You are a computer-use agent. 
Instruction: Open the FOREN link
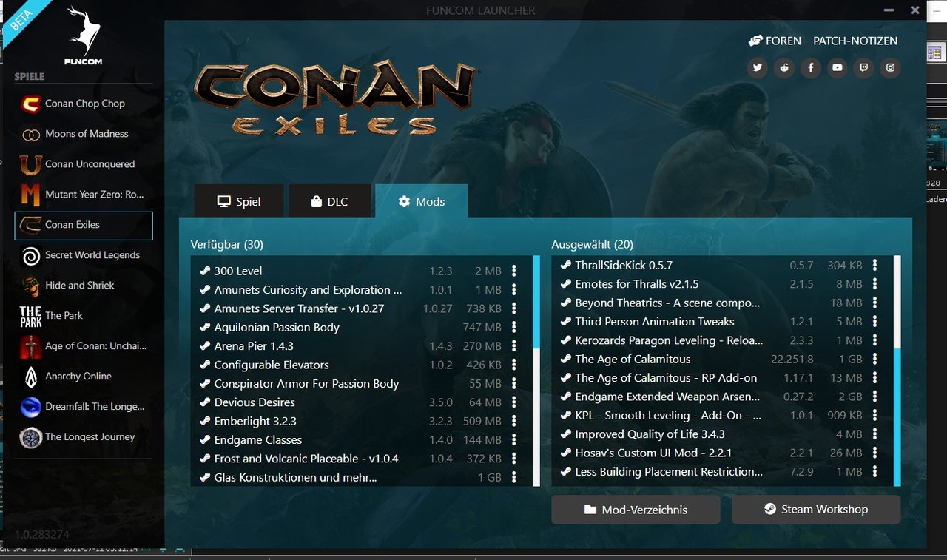click(x=775, y=41)
